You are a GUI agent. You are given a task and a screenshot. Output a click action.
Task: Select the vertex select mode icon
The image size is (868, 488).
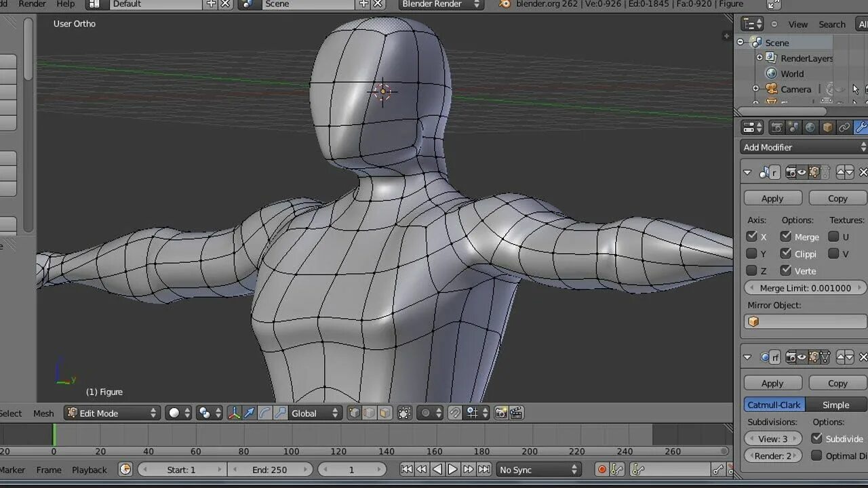pos(354,413)
